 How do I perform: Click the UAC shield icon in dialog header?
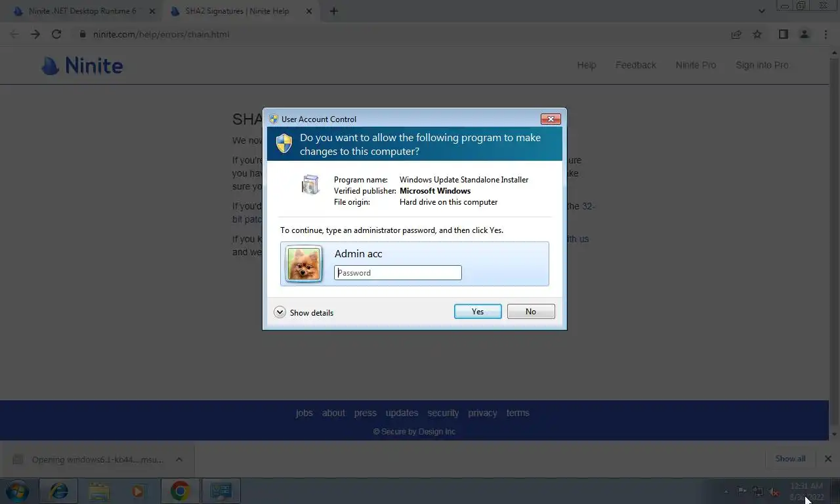coord(284,144)
